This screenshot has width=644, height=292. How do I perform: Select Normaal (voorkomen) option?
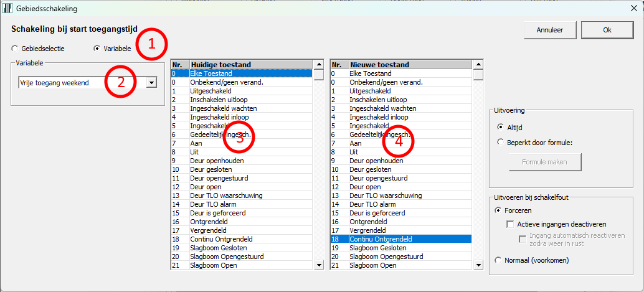click(x=498, y=260)
